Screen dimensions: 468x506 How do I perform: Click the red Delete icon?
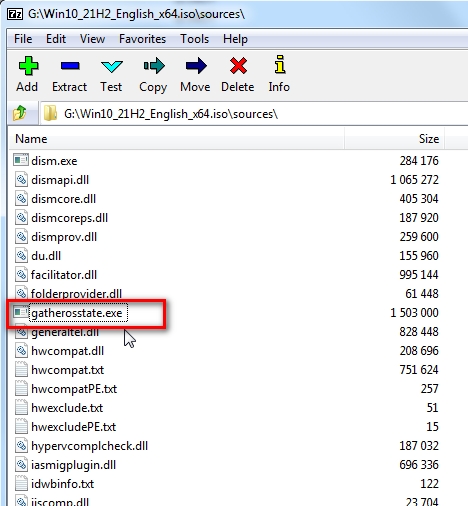[238, 66]
